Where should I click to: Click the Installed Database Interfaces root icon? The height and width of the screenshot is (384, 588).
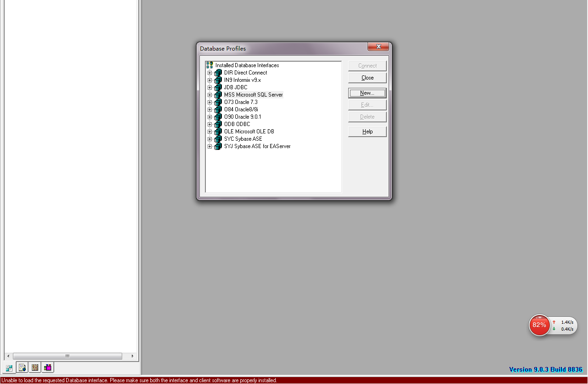(x=209, y=65)
